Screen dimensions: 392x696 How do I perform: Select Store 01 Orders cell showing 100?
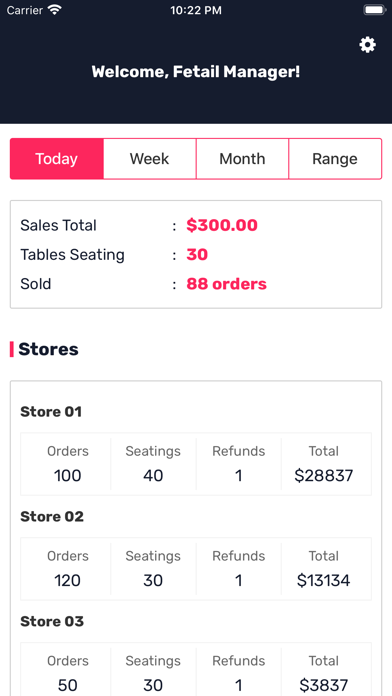tap(67, 464)
